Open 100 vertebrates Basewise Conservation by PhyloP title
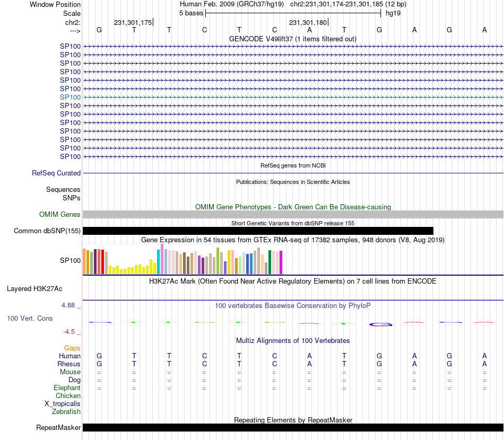Image resolution: width=504 pixels, height=440 pixels. (293, 306)
